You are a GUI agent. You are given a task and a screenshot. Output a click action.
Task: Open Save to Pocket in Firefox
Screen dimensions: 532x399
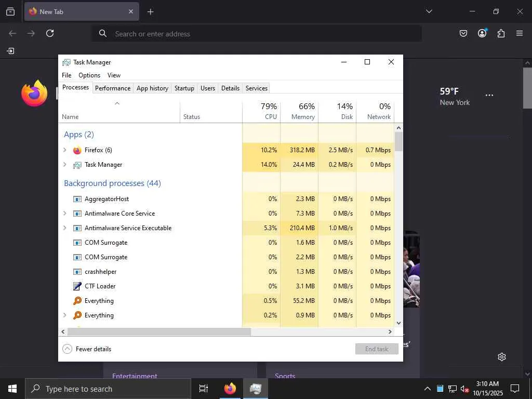tap(463, 33)
